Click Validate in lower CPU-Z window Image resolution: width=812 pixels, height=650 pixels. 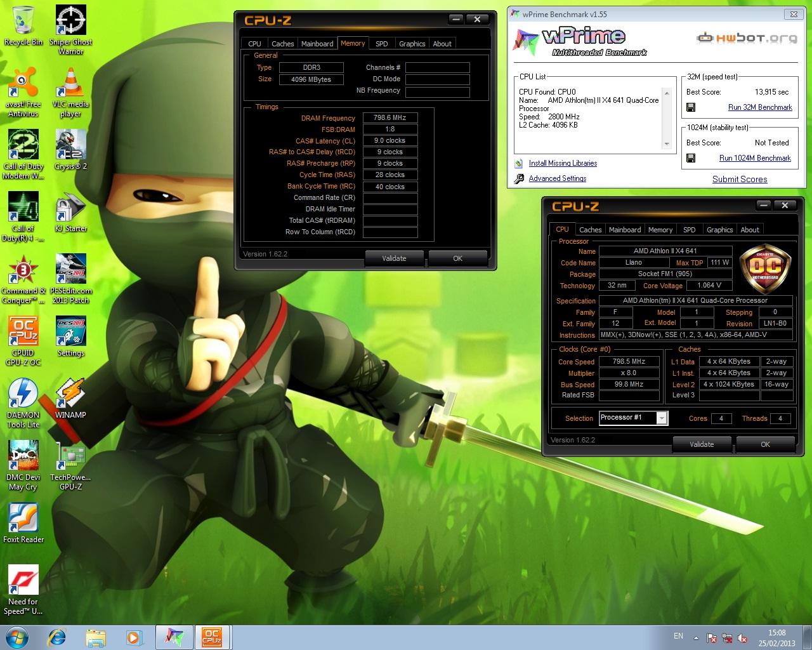point(702,444)
